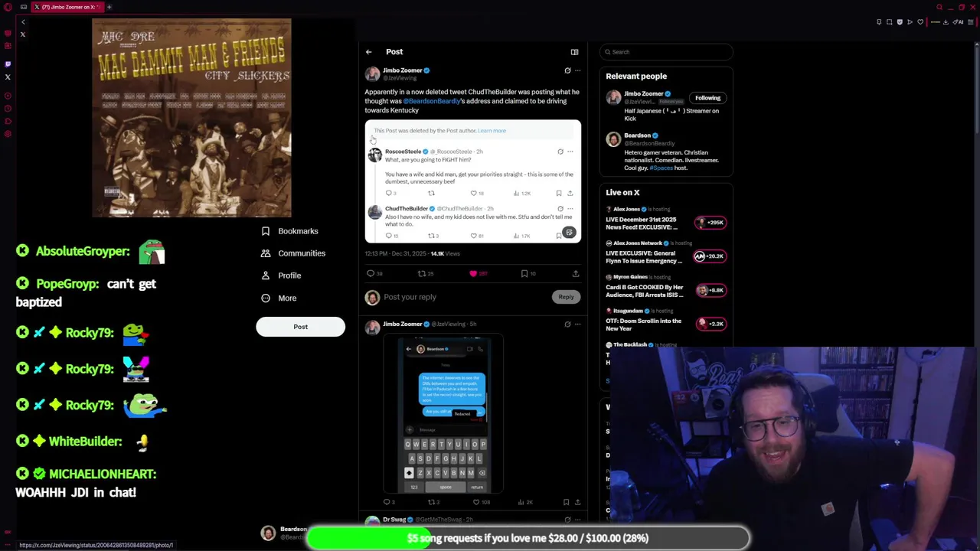
Task: Open reply icon with 15 on ChudTheBuilder's tweet
Action: coord(390,236)
